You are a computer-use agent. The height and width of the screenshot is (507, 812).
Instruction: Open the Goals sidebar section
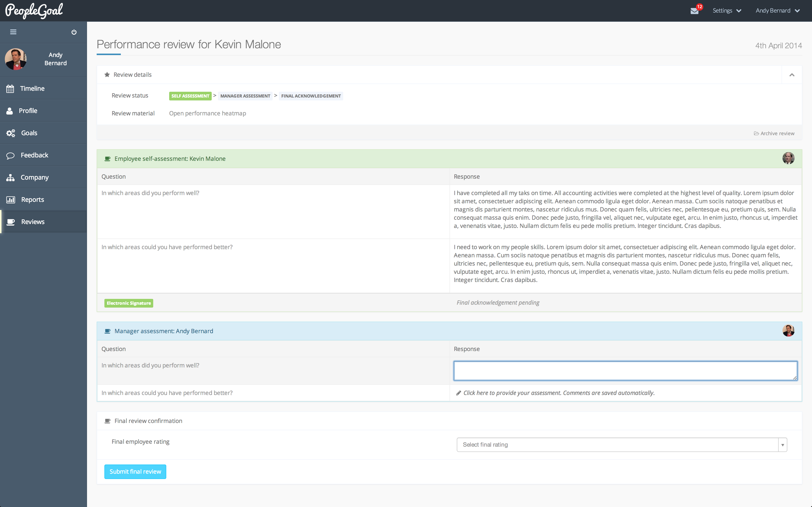point(29,133)
